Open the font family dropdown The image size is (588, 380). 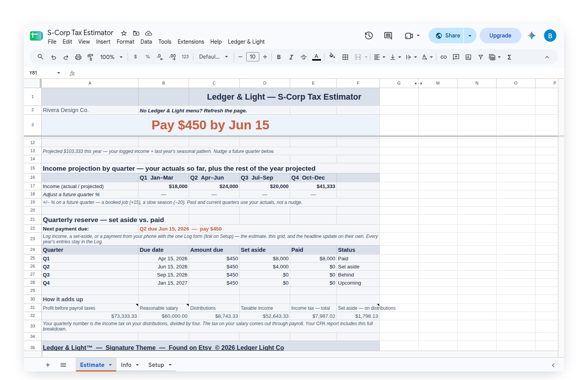point(213,57)
